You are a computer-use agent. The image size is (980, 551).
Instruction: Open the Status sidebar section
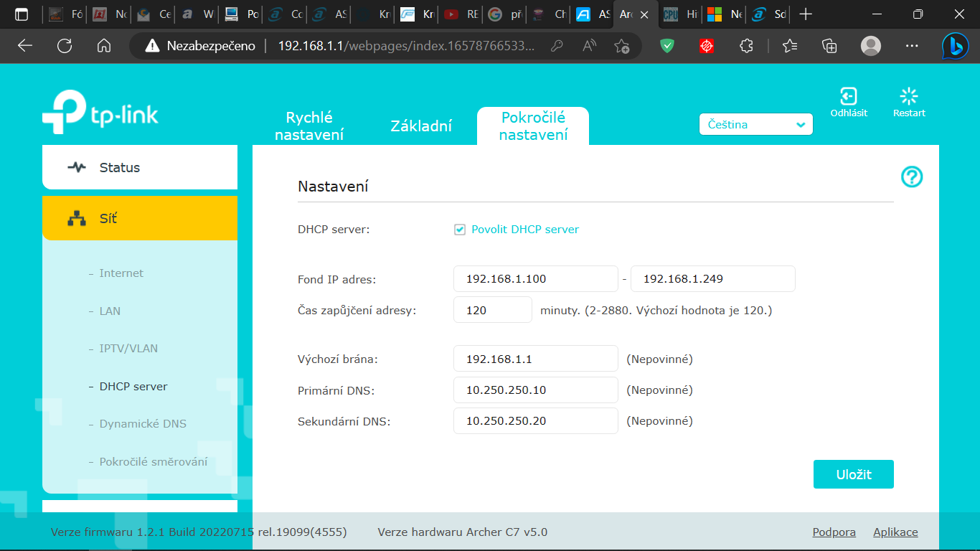point(140,168)
